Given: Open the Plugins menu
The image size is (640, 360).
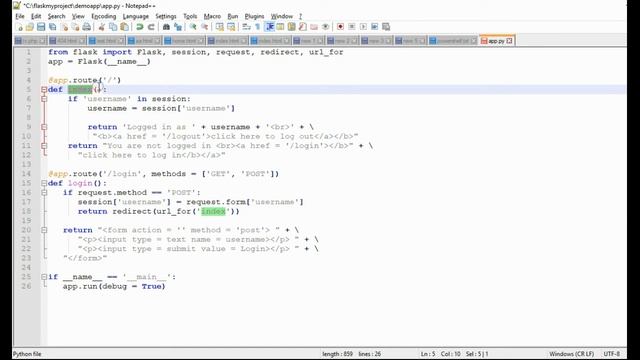Looking at the screenshot, I should coord(254,16).
